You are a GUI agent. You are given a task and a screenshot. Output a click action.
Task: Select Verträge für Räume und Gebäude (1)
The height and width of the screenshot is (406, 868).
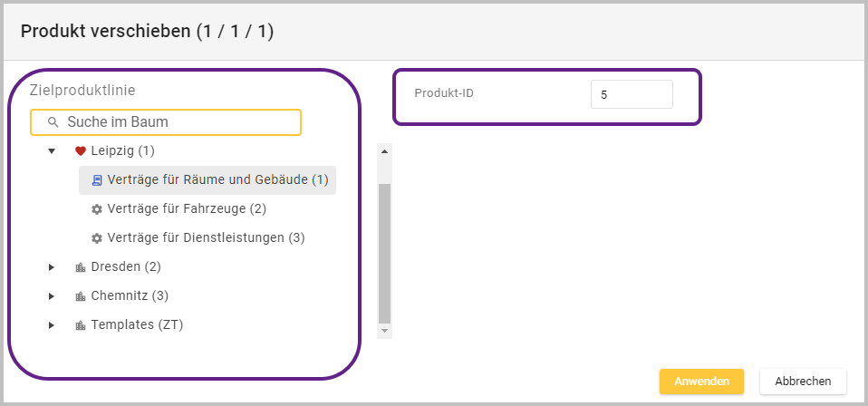coord(217,180)
